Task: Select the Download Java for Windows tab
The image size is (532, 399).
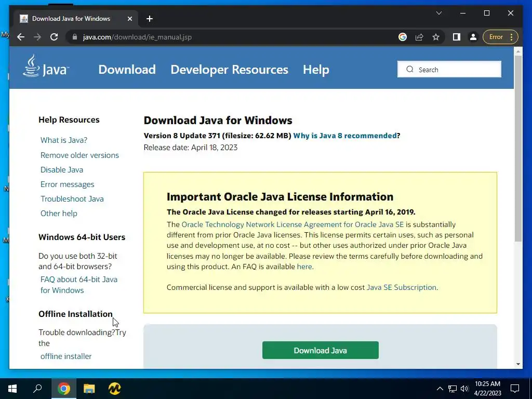Action: pyautogui.click(x=76, y=19)
